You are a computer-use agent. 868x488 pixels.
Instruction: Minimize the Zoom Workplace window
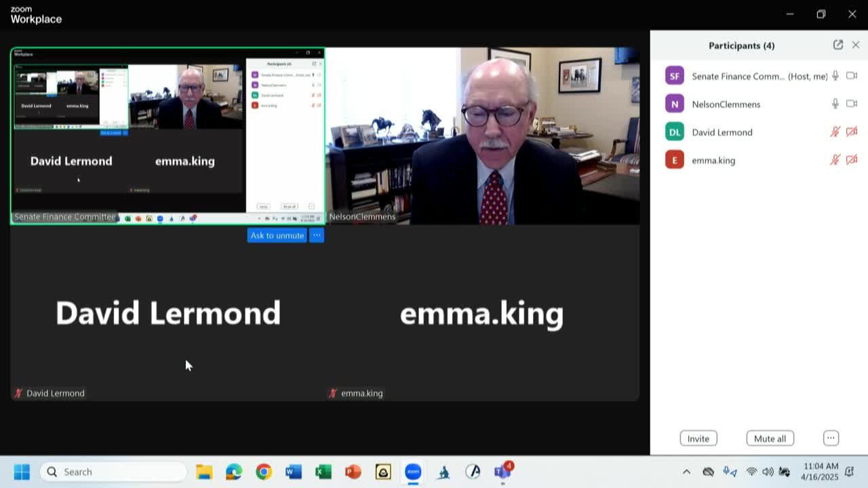pos(790,14)
